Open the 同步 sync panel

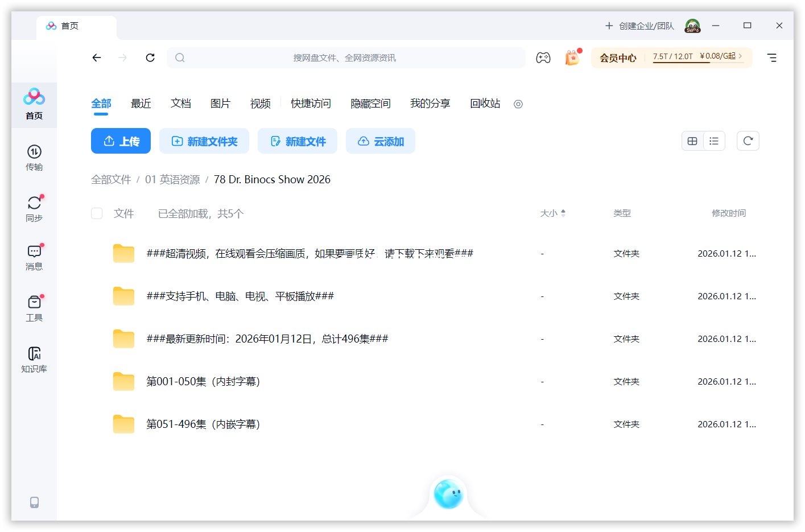point(34,208)
